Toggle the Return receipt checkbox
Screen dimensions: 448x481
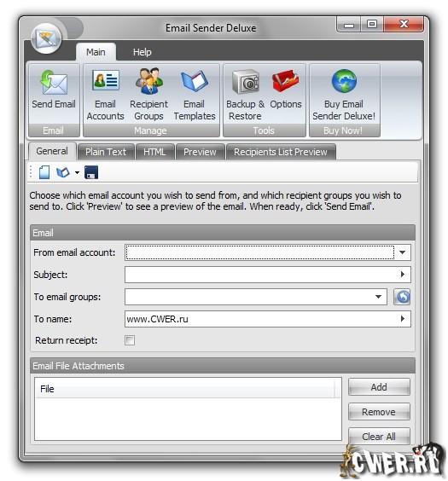tap(130, 340)
